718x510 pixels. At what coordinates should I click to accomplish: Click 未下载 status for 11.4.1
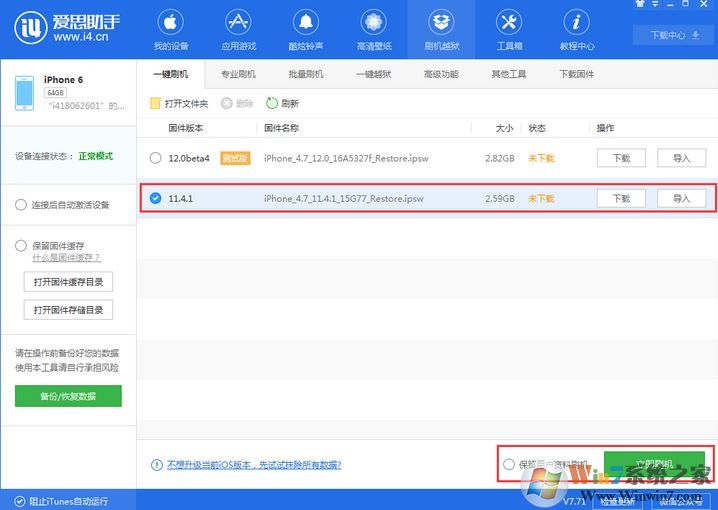pyautogui.click(x=541, y=199)
